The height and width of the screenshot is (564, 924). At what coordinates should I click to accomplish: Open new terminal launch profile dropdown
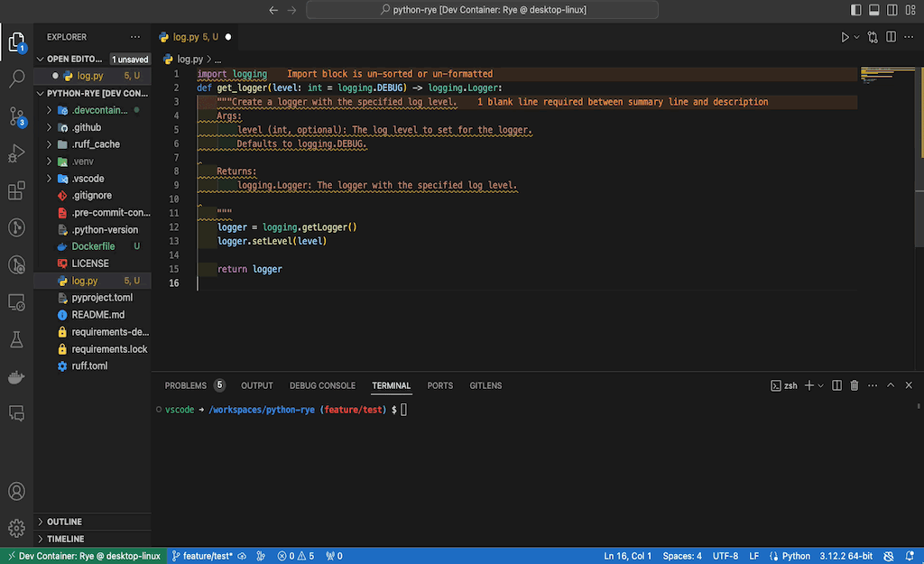820,385
